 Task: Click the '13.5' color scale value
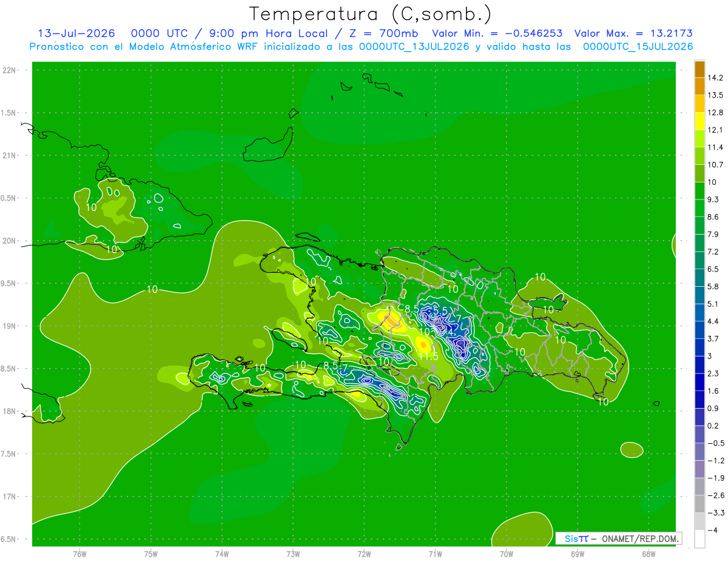click(715, 95)
